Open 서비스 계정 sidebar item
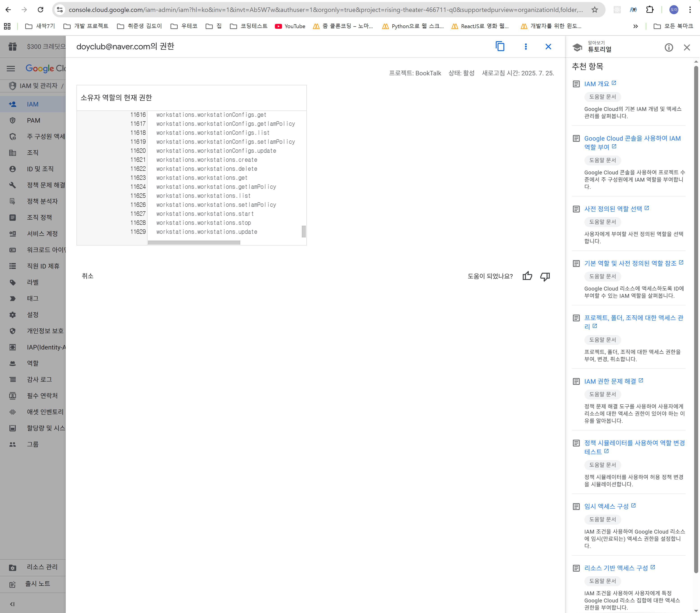 click(42, 234)
